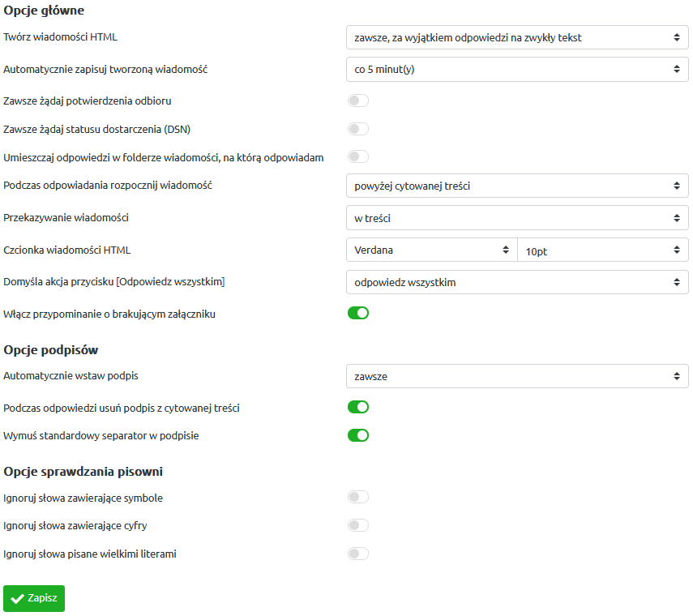Enable 'Zawsze żądaj statusu dostarczenia (DSN)' toggle

(x=358, y=129)
